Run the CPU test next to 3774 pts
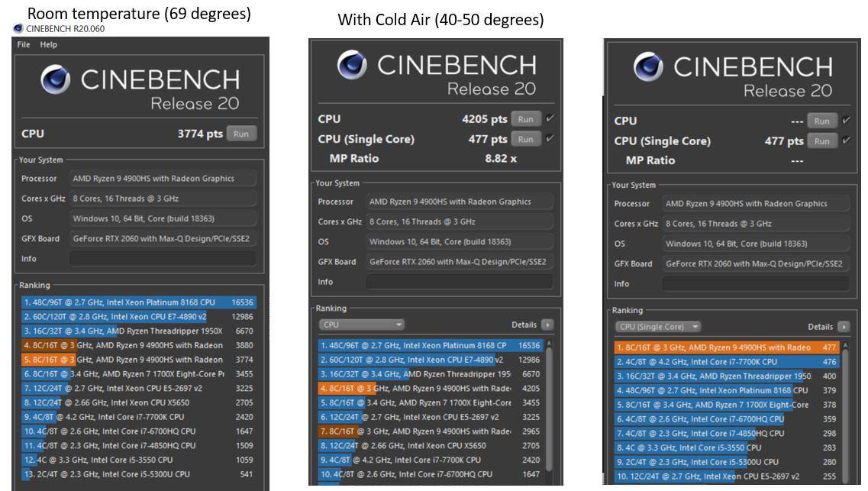 (241, 134)
